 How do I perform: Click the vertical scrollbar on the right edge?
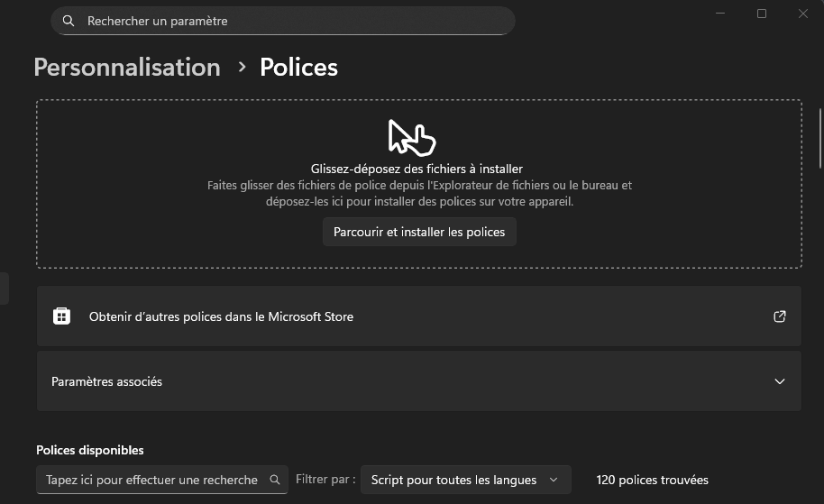coord(819,135)
